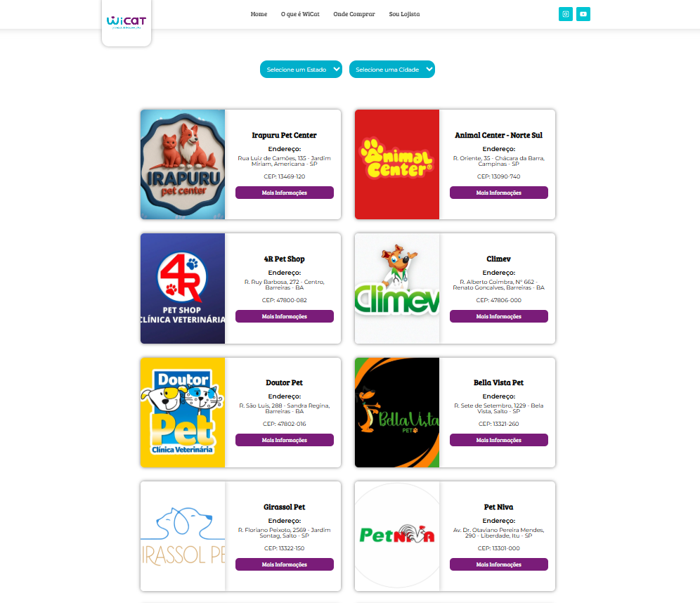Expand the Selecione um Estado dropdown

[x=301, y=69]
